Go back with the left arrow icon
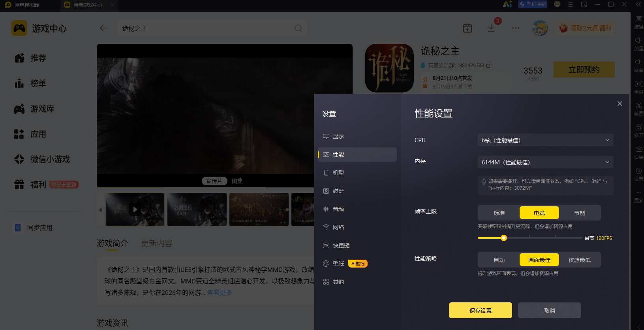644x330 pixels. tap(104, 28)
